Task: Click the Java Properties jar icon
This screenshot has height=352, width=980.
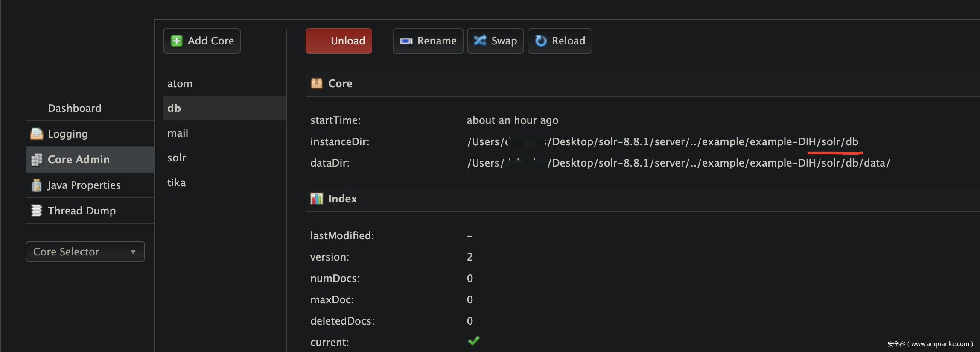Action: (37, 185)
